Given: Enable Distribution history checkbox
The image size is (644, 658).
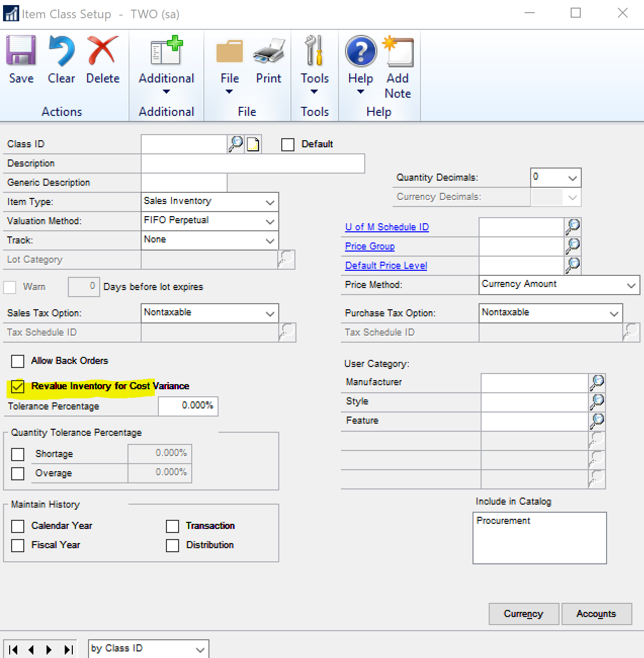Looking at the screenshot, I should pos(173,546).
